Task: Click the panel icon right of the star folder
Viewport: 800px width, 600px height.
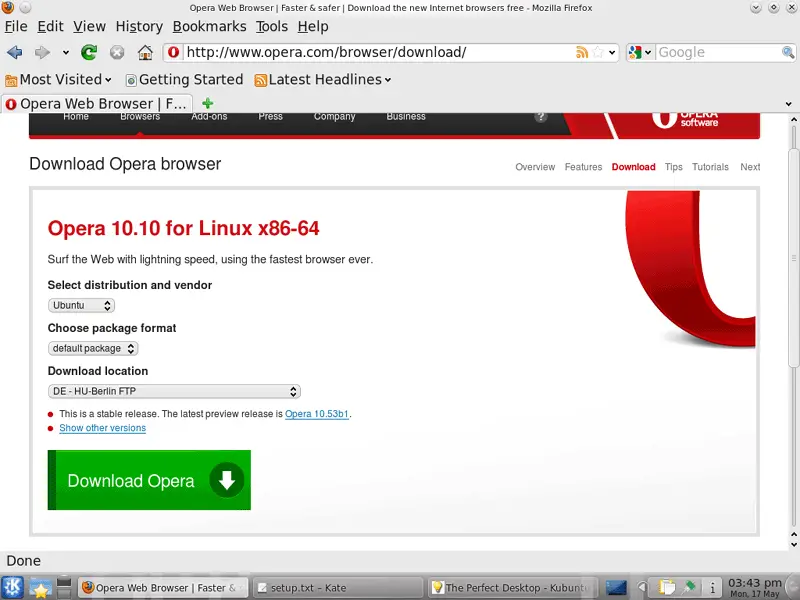Action: 64,588
